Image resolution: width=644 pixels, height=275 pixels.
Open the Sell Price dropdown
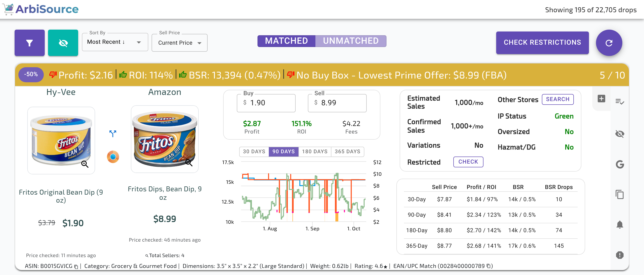point(180,43)
